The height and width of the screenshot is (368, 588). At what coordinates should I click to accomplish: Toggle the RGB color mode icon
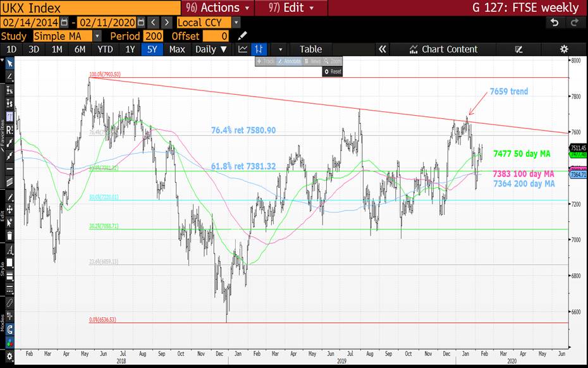coord(9,343)
